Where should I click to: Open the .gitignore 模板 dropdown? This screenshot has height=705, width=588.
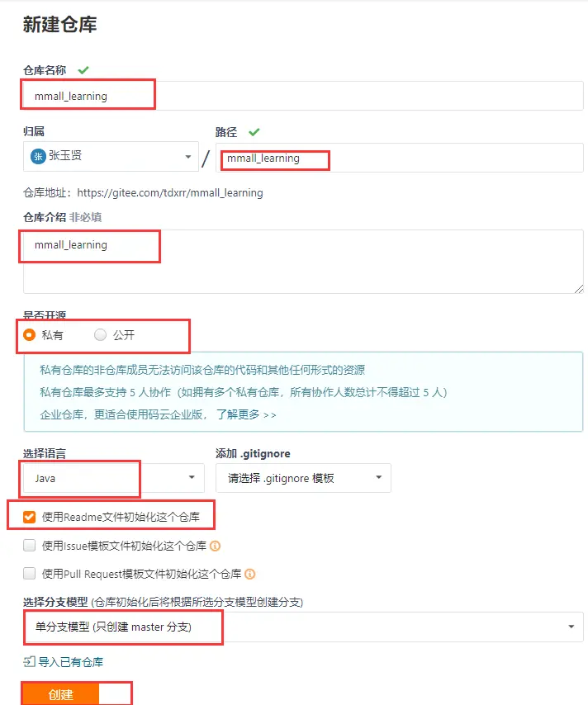(303, 478)
